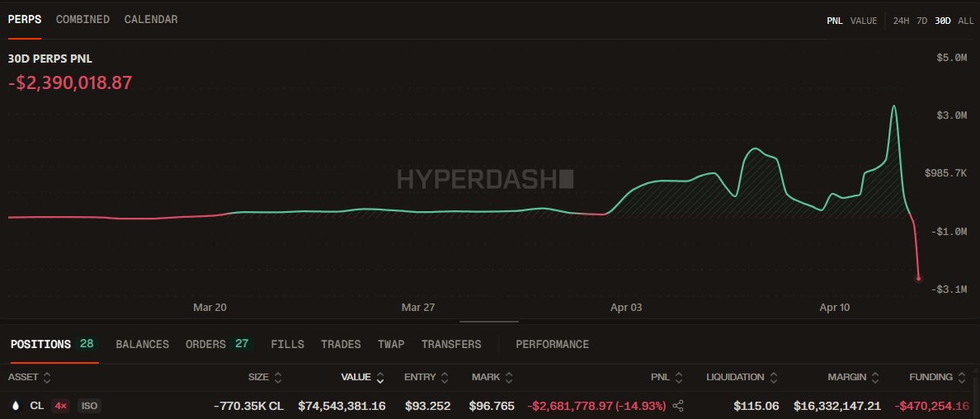Image resolution: width=980 pixels, height=419 pixels.
Task: Set chart range to 24H
Action: tap(902, 21)
